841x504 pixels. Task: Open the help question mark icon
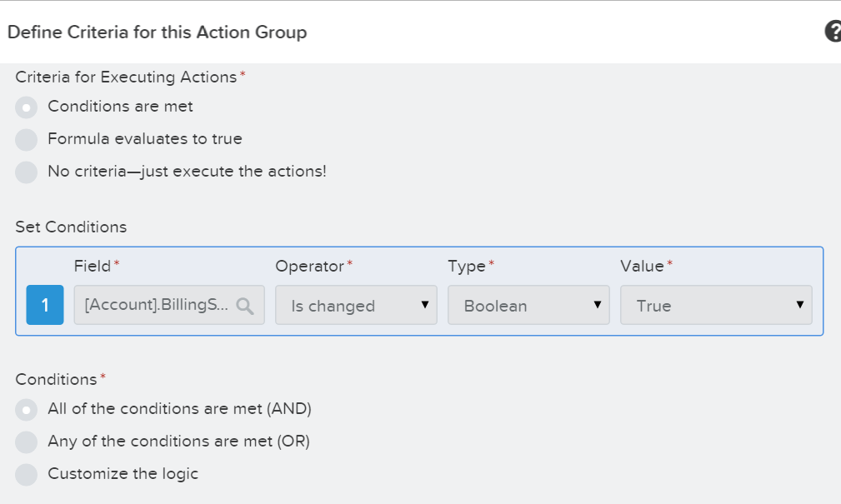coord(833,32)
